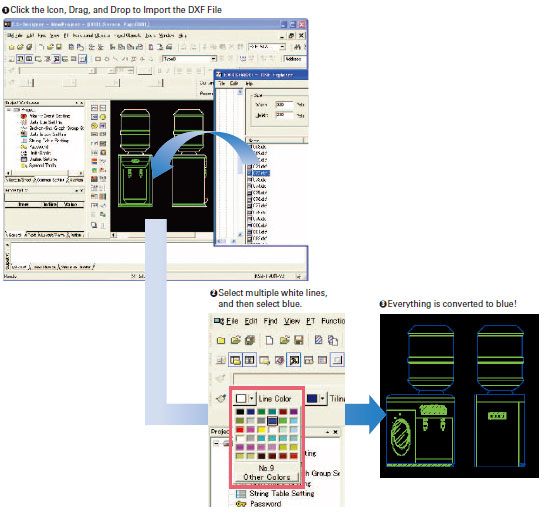The height and width of the screenshot is (515, 545).
Task: Pick the highlighted blue swatch in palette
Action: 272,421
